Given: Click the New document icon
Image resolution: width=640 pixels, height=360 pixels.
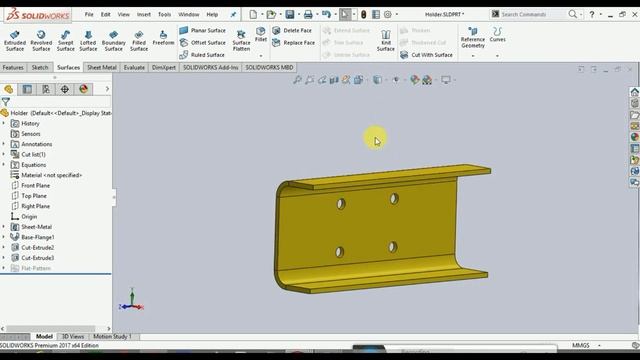Looking at the screenshot, I should 253,15.
